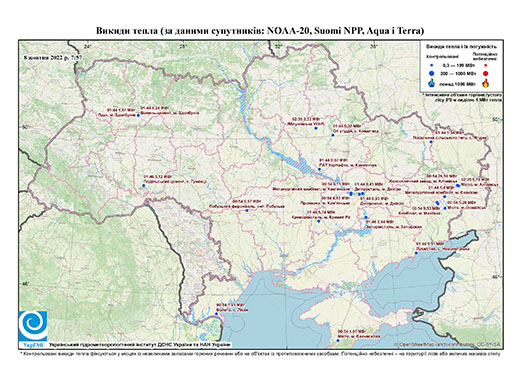Click the label 'Волинь-цемент, м. Здолбунів'
The width and height of the screenshot is (520, 368).
(x=170, y=113)
